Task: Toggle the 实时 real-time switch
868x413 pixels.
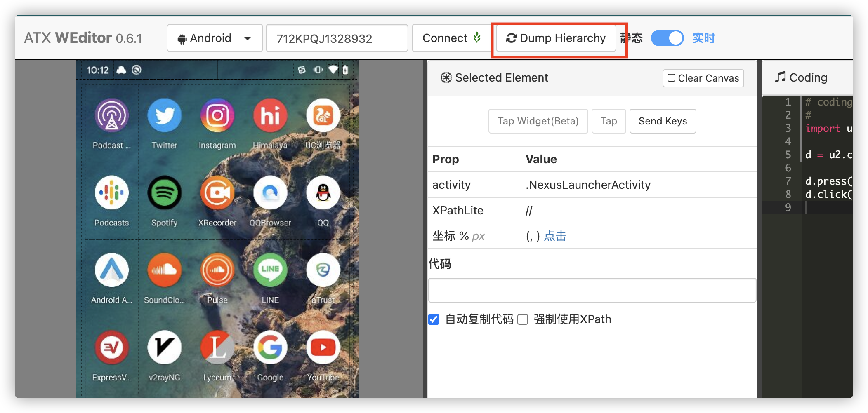Action: [x=667, y=38]
